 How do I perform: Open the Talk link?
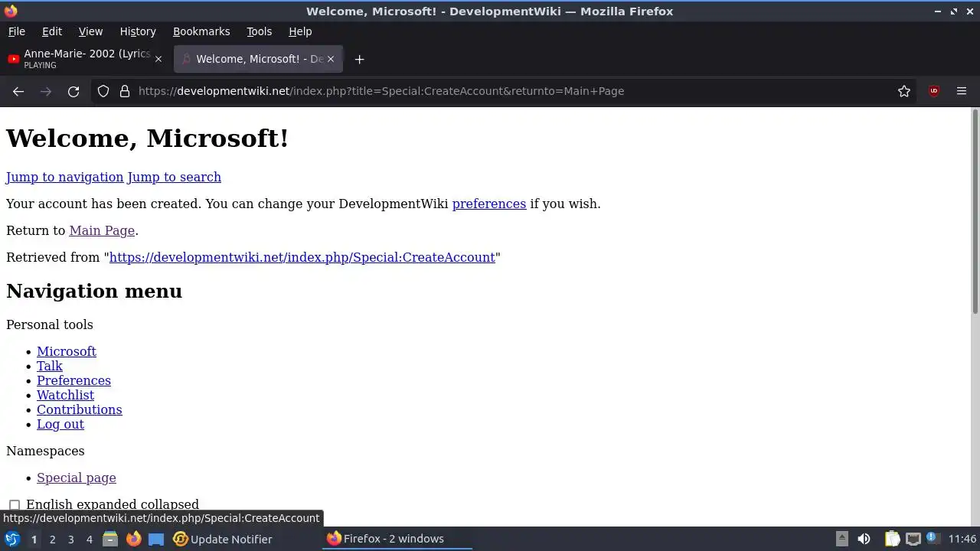[x=50, y=366]
